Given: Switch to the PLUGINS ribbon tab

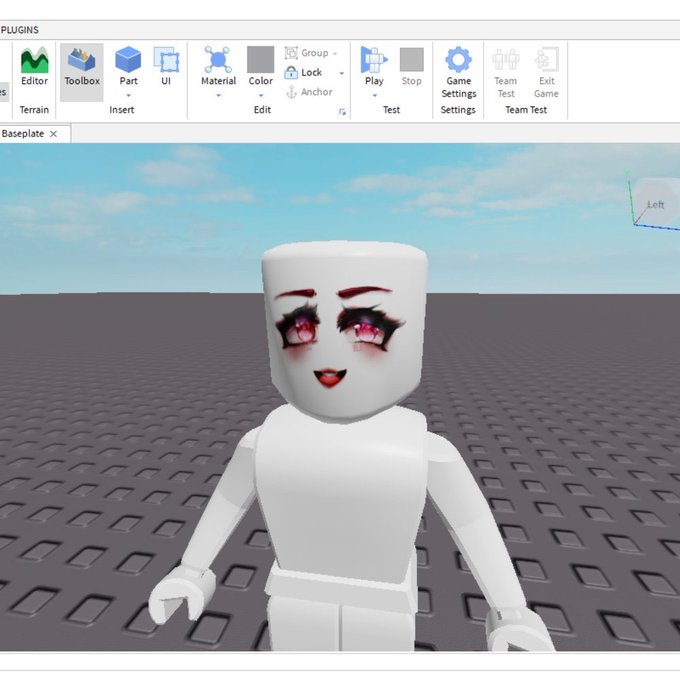Looking at the screenshot, I should (20, 30).
